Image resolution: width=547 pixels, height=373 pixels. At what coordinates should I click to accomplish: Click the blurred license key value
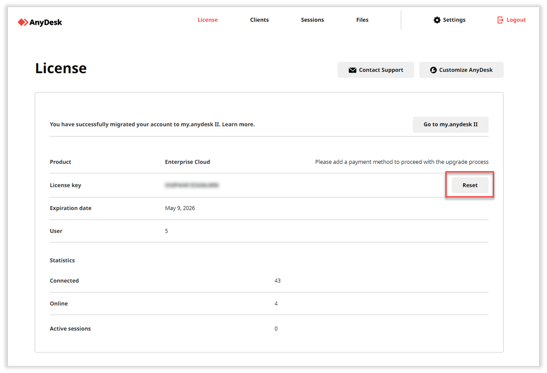192,185
